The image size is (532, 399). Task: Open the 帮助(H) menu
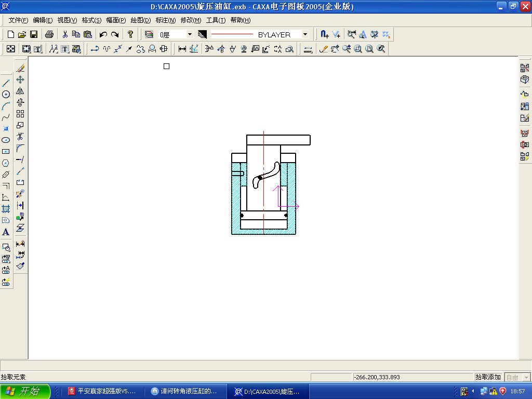click(241, 20)
